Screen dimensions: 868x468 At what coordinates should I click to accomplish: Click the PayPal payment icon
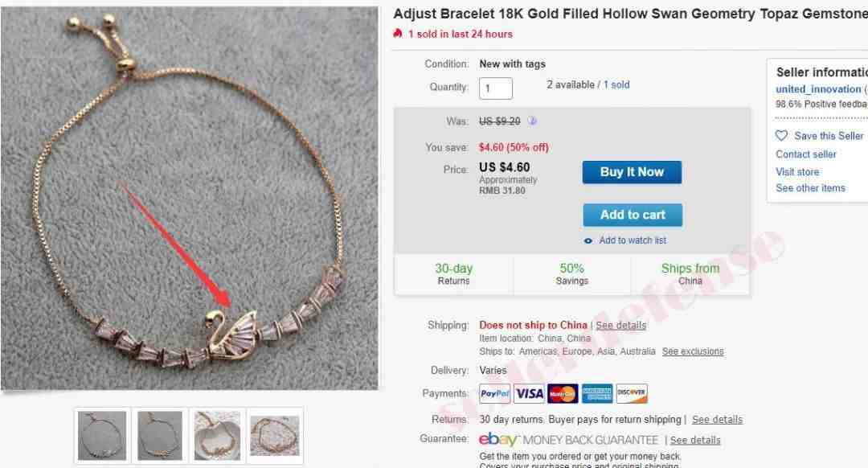495,394
